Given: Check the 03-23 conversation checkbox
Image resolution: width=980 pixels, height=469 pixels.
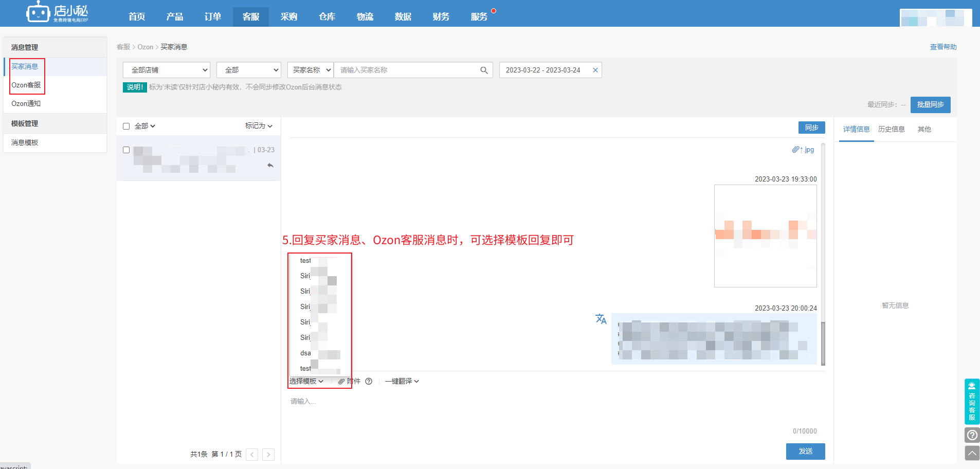Looking at the screenshot, I should pos(126,150).
